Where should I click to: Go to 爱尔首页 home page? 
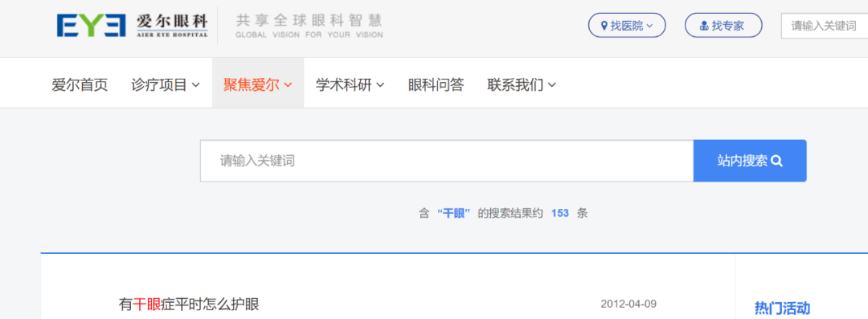(80, 85)
